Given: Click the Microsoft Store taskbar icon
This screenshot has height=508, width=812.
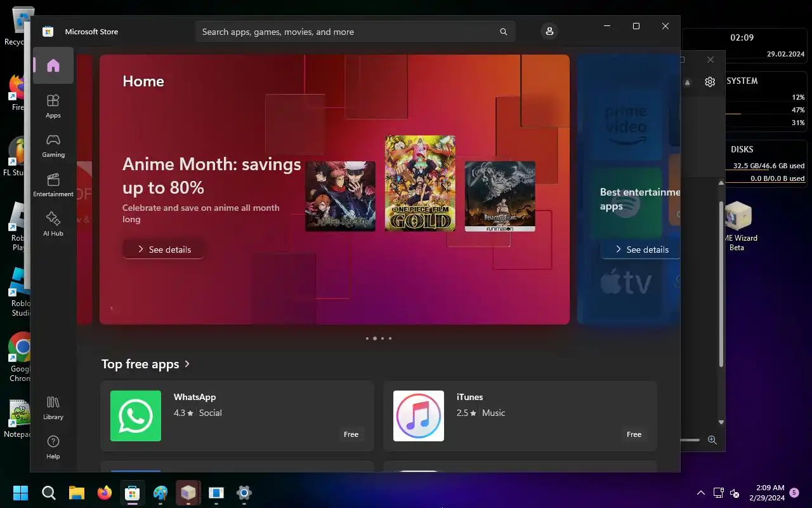Looking at the screenshot, I should click(x=132, y=493).
